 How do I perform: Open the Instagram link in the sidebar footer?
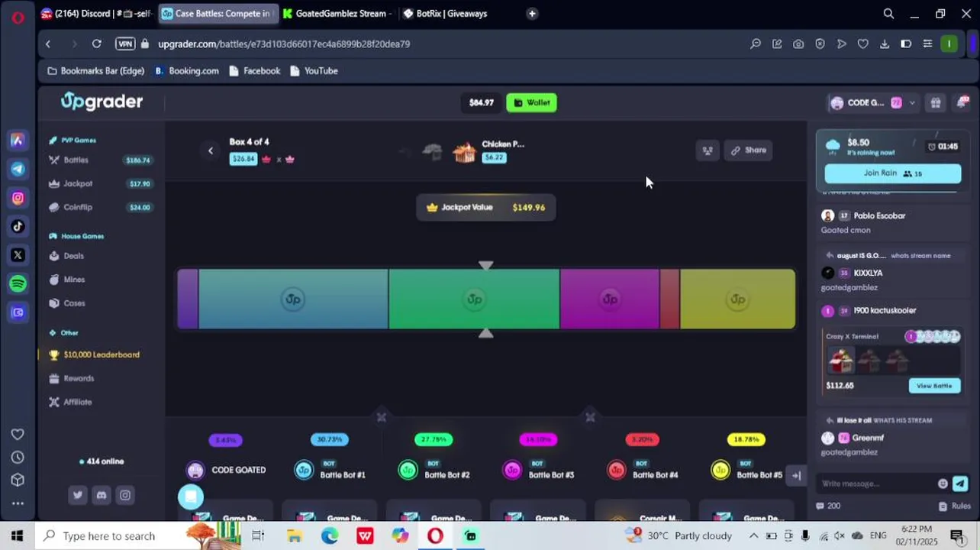click(125, 496)
